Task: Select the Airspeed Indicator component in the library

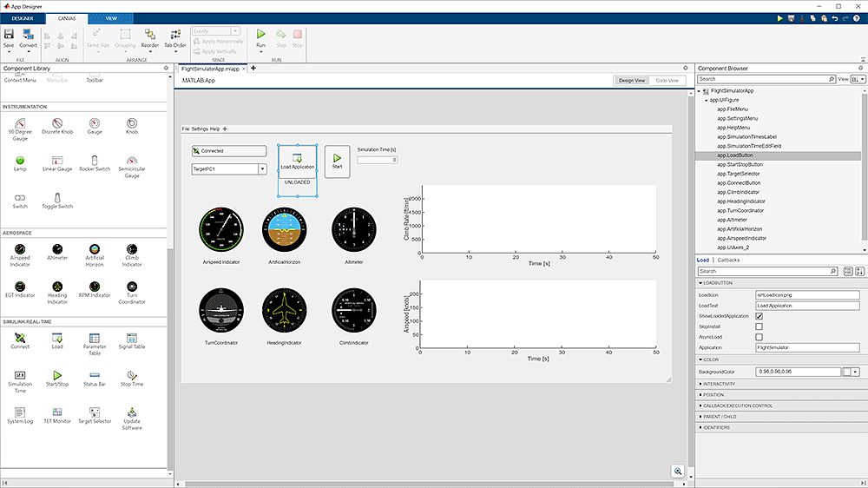Action: point(20,250)
